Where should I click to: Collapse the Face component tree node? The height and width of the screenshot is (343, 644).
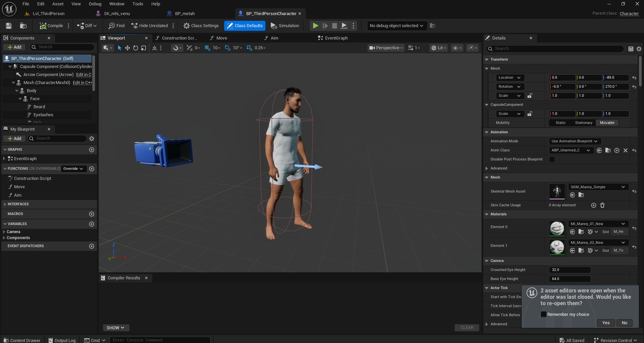tap(20, 99)
